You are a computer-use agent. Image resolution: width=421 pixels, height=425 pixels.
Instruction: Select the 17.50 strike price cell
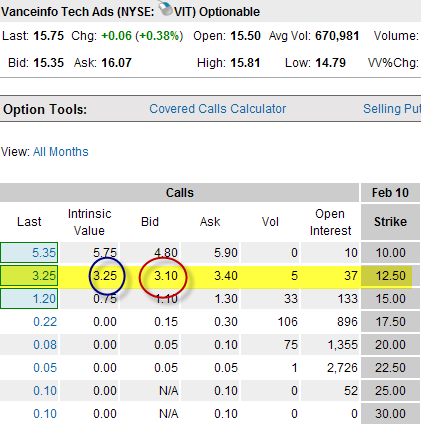click(390, 322)
